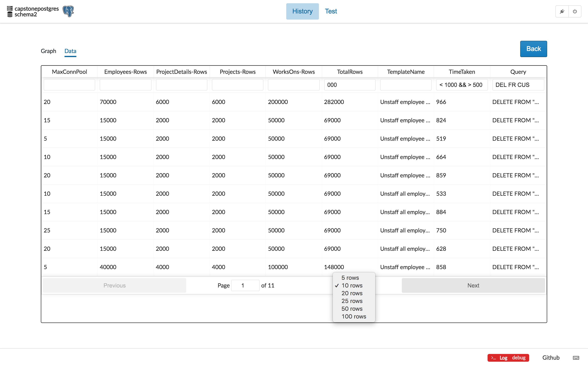The image size is (588, 367).
Task: Focus the MaxConnPool filter box
Action: [69, 85]
